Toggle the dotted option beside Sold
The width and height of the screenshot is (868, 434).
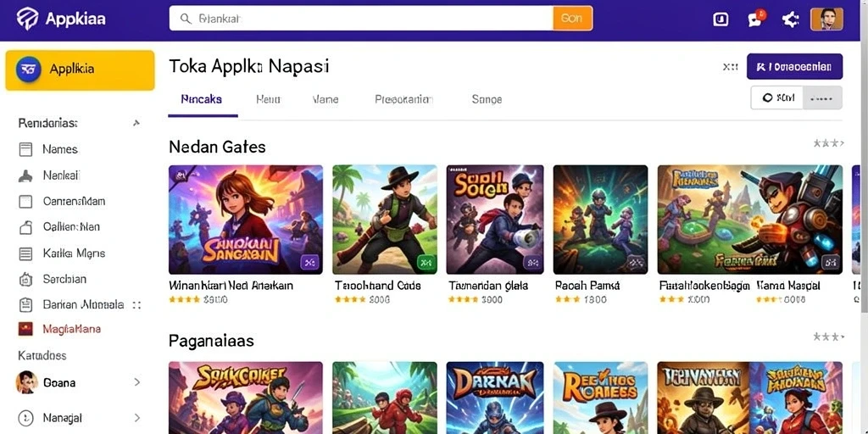(x=822, y=98)
